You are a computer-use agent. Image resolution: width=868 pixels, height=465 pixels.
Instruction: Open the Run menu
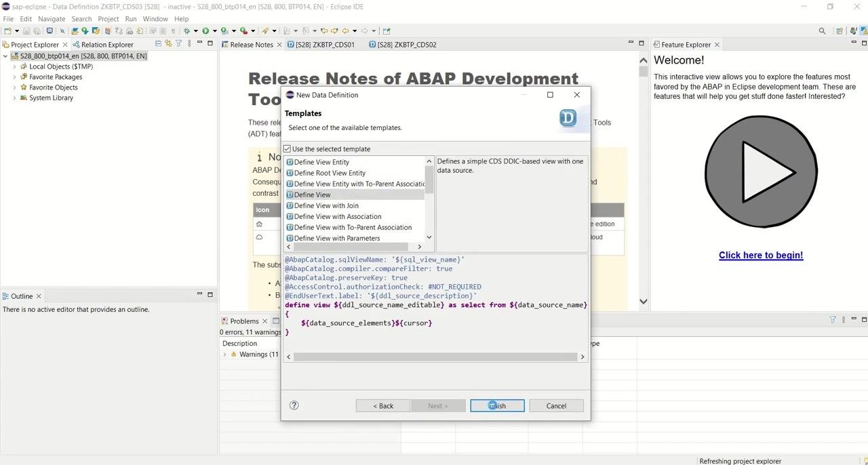(x=131, y=19)
